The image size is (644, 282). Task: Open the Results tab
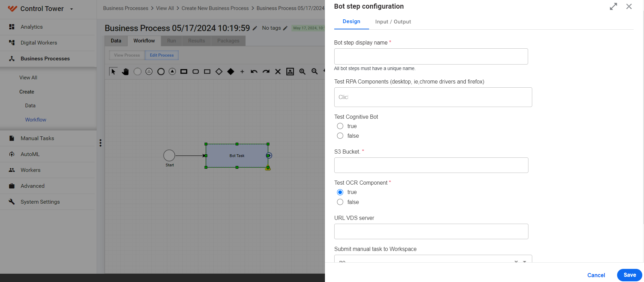click(x=197, y=41)
